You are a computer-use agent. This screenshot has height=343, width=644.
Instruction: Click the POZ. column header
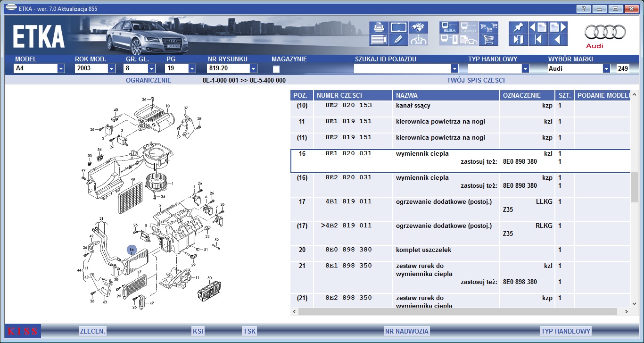point(301,95)
